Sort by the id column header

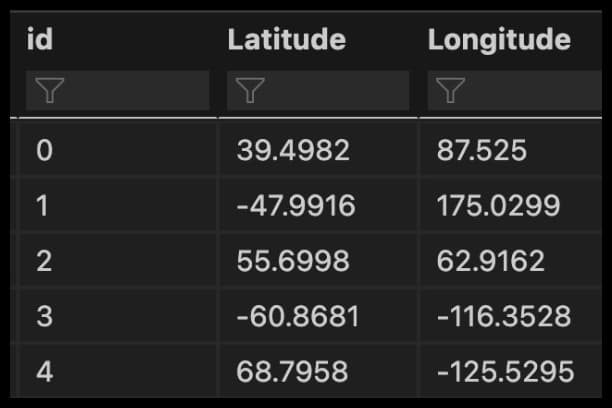click(40, 40)
